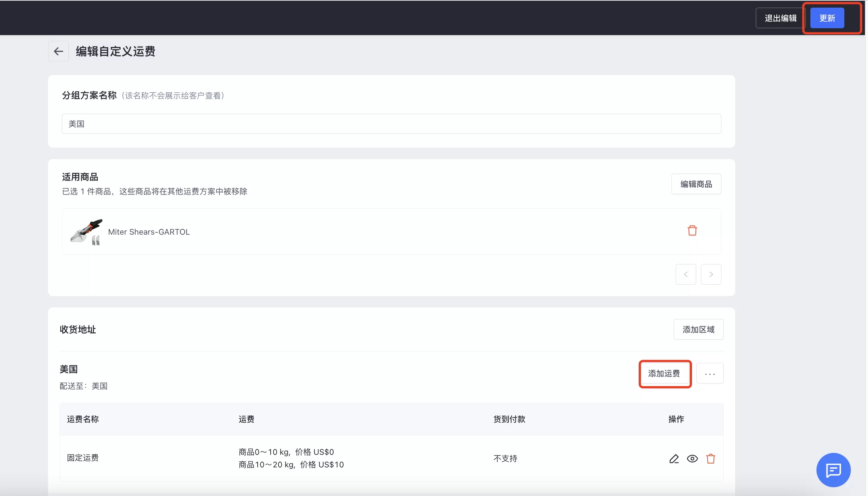Image resolution: width=868 pixels, height=496 pixels.
Task: Click the 美国 scheme name input field
Action: 391,123
